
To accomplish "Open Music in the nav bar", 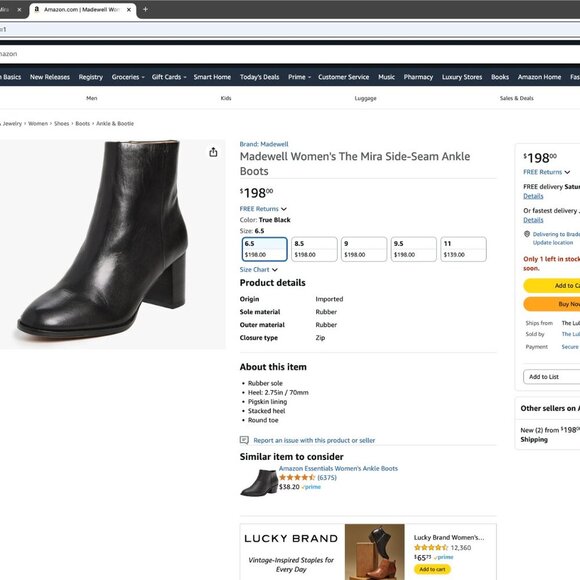I will point(386,77).
